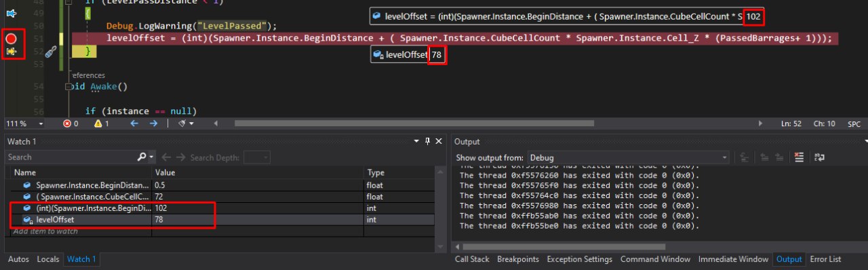868x270 pixels.
Task: Click the Add item to watch field
Action: (x=81, y=231)
